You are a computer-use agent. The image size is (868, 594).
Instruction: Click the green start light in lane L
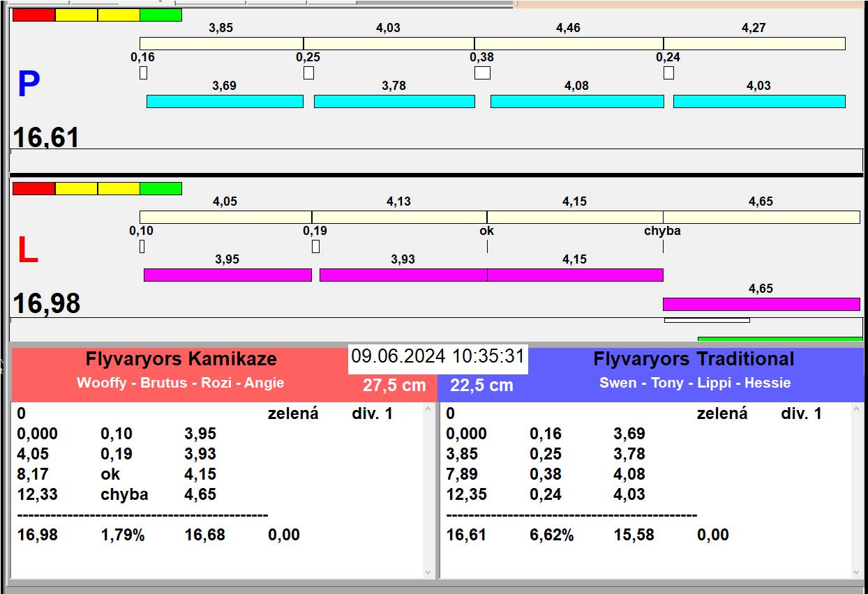pyautogui.click(x=160, y=189)
